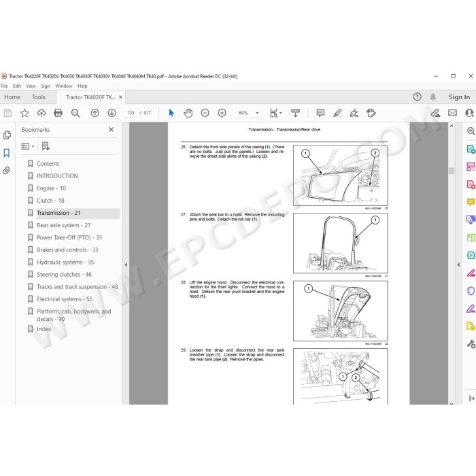Screen dimensions: 476x476
Task: Close the Tractor TK4020F document tab
Action: (x=120, y=97)
